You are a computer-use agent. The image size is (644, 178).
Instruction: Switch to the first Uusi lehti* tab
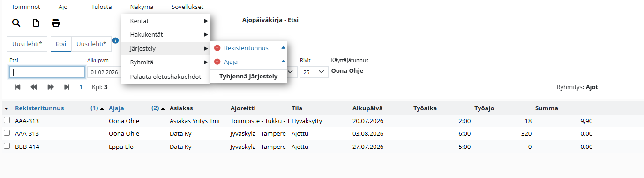point(27,44)
